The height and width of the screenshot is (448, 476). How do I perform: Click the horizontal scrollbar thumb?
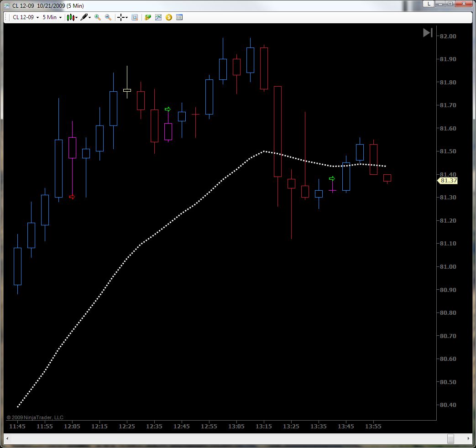pos(451,438)
